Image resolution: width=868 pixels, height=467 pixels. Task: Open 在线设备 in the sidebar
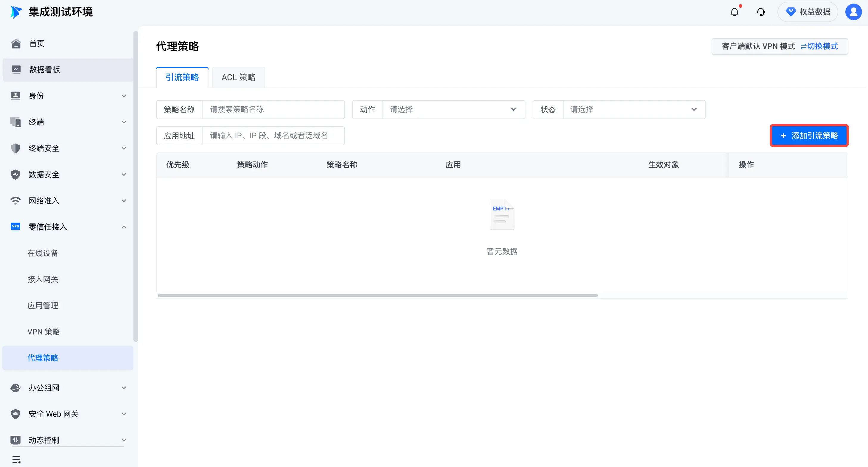pos(43,253)
